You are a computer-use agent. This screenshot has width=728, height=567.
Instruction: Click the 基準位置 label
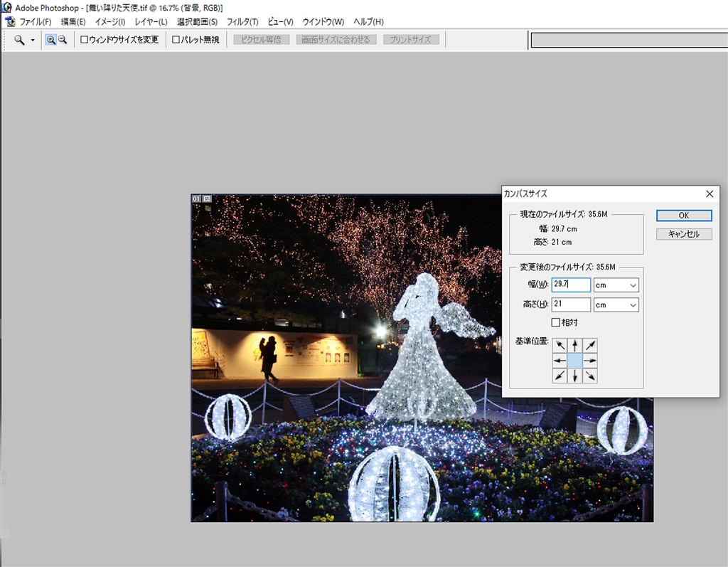532,341
